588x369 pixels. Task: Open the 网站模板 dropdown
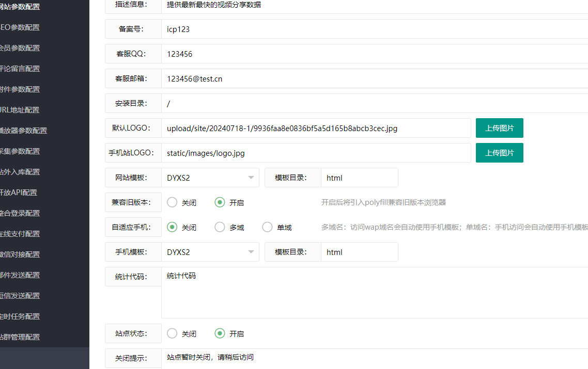tap(210, 178)
